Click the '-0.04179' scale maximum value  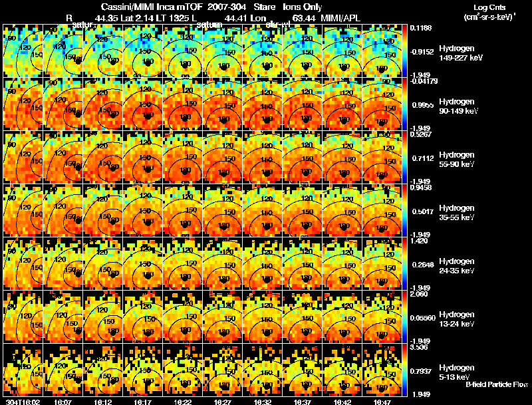(x=424, y=81)
